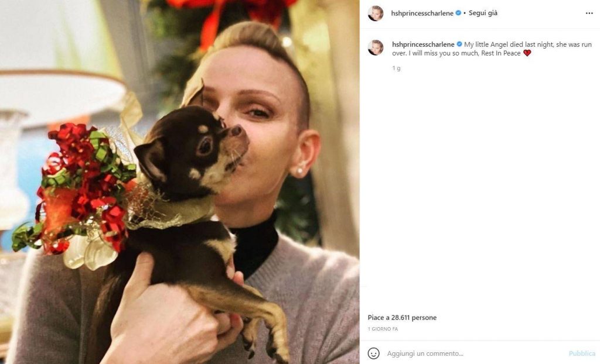Click the '1 g' caption time label
The height and width of the screenshot is (364, 600).
pos(397,68)
